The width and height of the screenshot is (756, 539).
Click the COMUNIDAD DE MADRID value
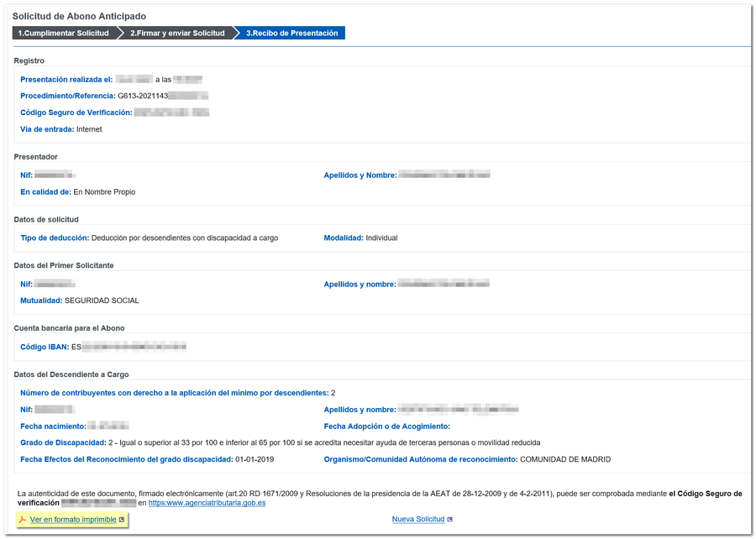pos(565,459)
